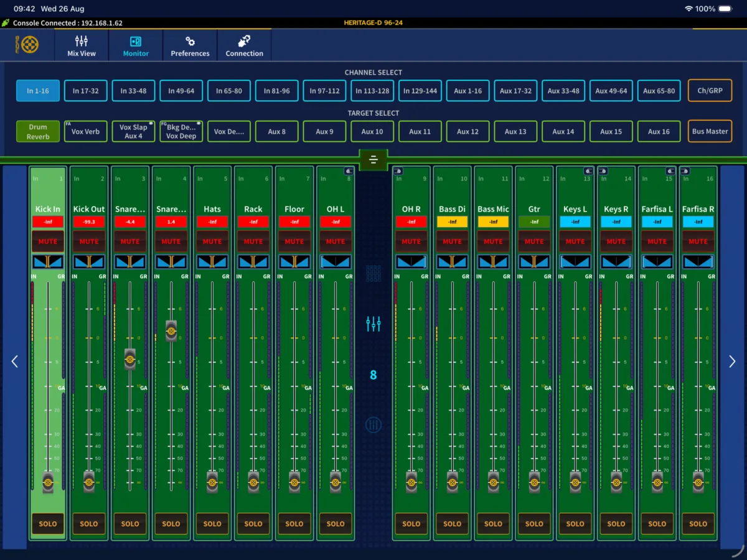Grab the Kick Out fader knob

click(x=89, y=482)
